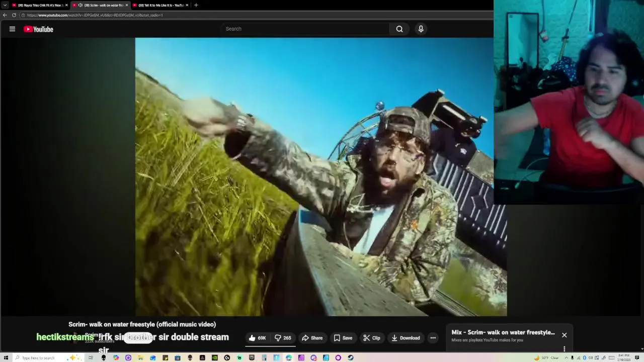Go to the YouTube home logo
This screenshot has width=644, height=362.
pos(38,29)
